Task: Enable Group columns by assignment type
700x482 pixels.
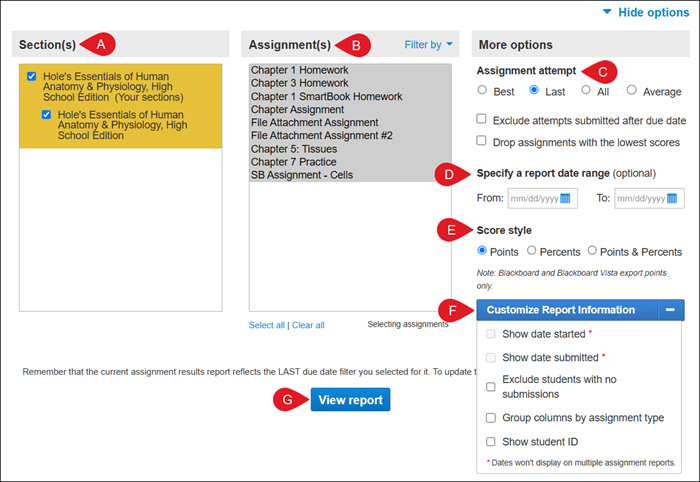Action: [491, 417]
